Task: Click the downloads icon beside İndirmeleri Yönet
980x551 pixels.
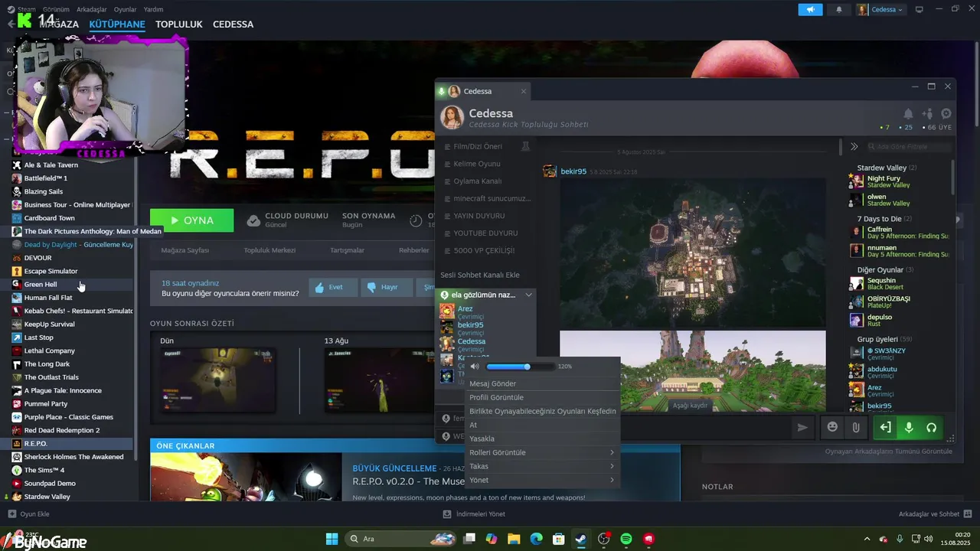Action: [447, 514]
